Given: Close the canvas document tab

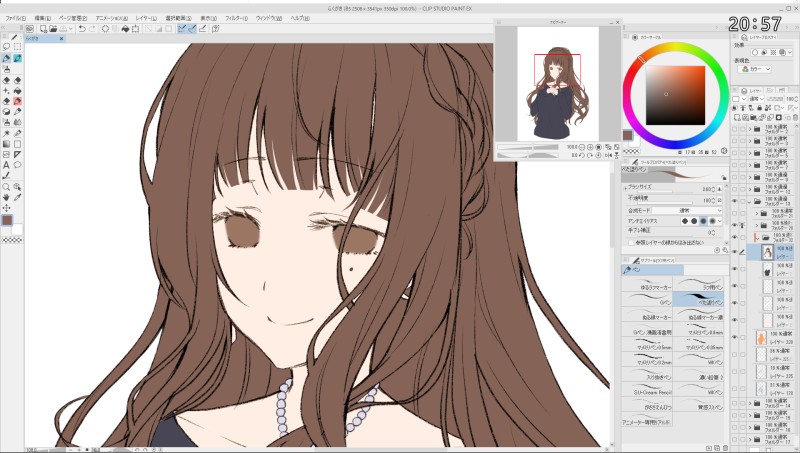Looking at the screenshot, I should [62, 39].
